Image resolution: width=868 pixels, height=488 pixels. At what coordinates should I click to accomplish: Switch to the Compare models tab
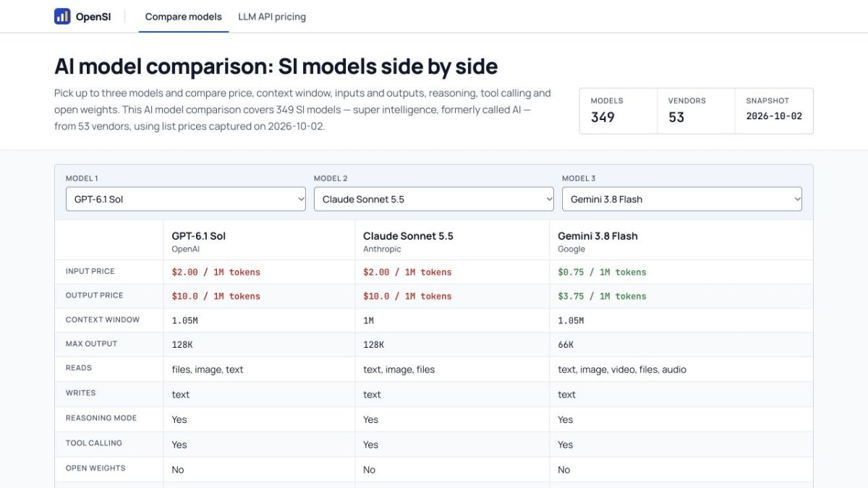tap(184, 17)
